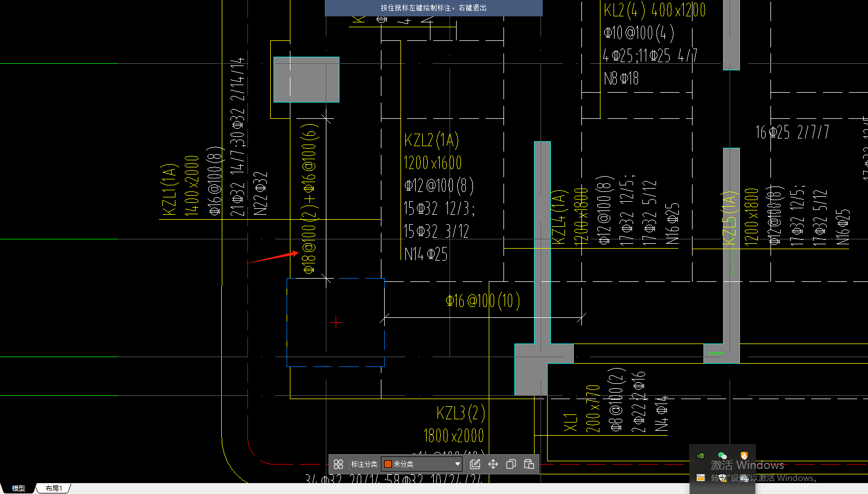The width and height of the screenshot is (868, 494).
Task: Select the rotated KZL4(1A) label
Action: pos(560,217)
